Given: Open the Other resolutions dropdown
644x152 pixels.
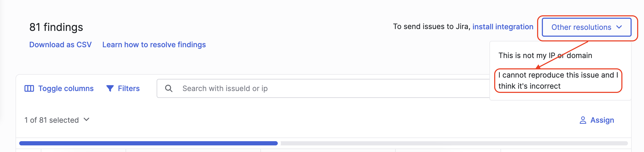Looking at the screenshot, I should click(x=587, y=27).
